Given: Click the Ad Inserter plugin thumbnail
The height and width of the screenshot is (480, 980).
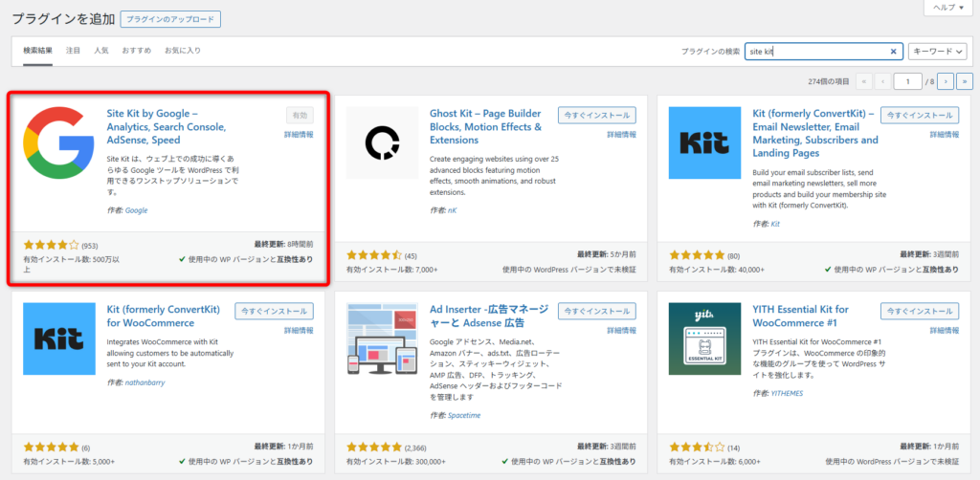Looking at the screenshot, I should pyautogui.click(x=383, y=338).
